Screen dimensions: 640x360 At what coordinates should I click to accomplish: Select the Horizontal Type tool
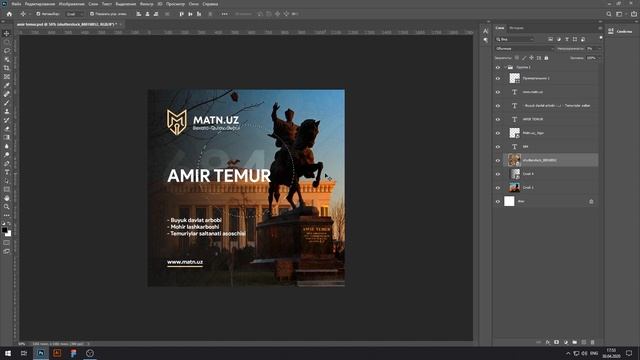pos(7,172)
